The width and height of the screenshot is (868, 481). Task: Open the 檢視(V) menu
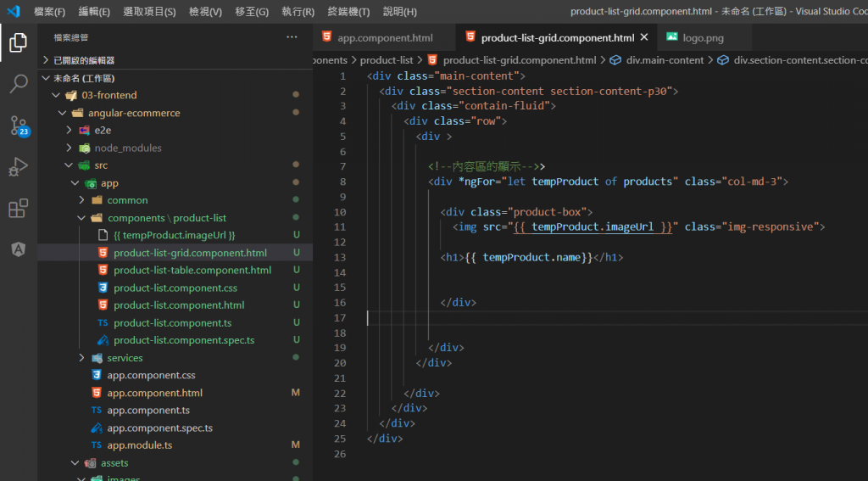point(205,12)
